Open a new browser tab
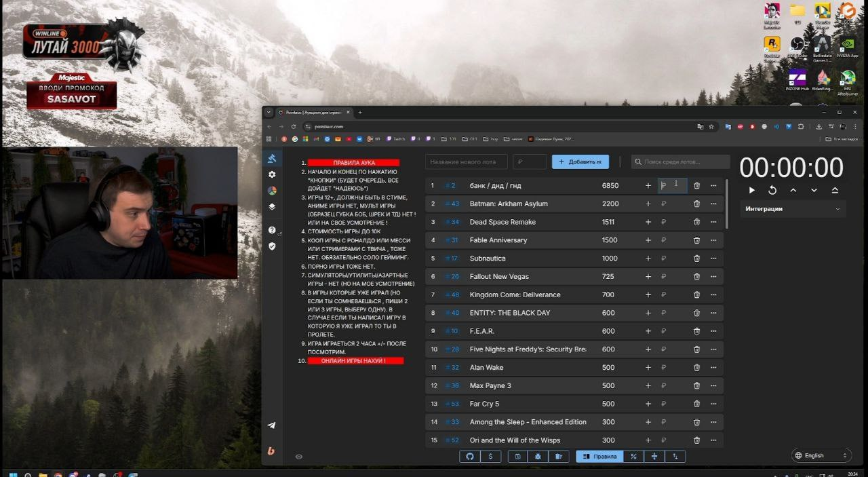 point(360,112)
